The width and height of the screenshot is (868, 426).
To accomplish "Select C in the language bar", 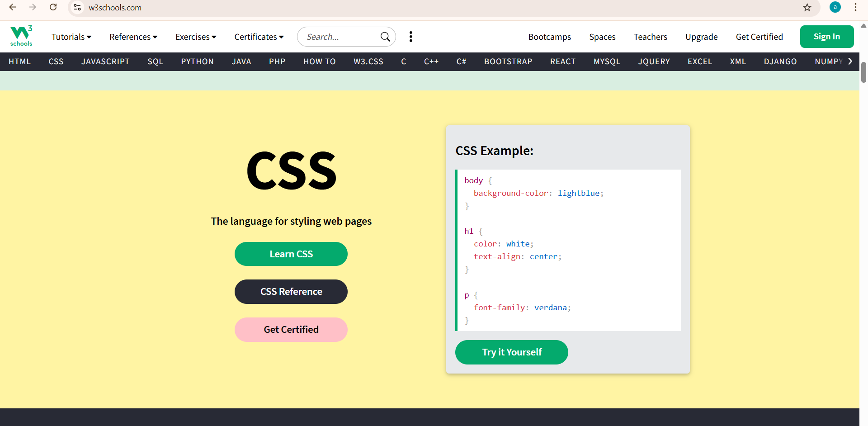I will tap(404, 62).
